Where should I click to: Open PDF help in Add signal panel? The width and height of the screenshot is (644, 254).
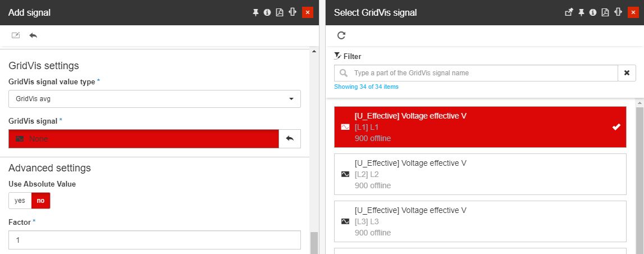click(x=280, y=12)
